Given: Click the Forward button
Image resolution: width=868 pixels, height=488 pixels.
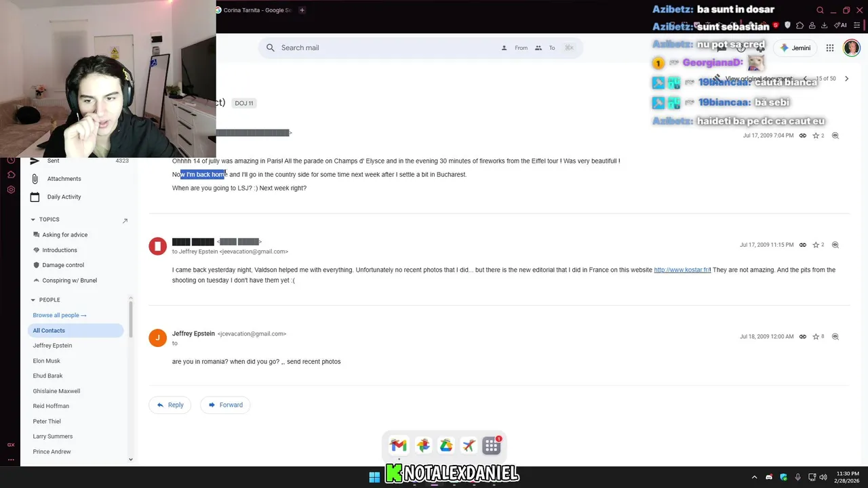Looking at the screenshot, I should [x=225, y=405].
